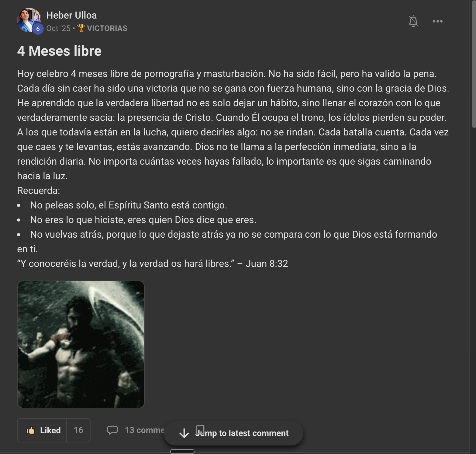Screen dimensions: 476x454
Task: Open Heber Ulloa's author name link
Action: pos(71,15)
